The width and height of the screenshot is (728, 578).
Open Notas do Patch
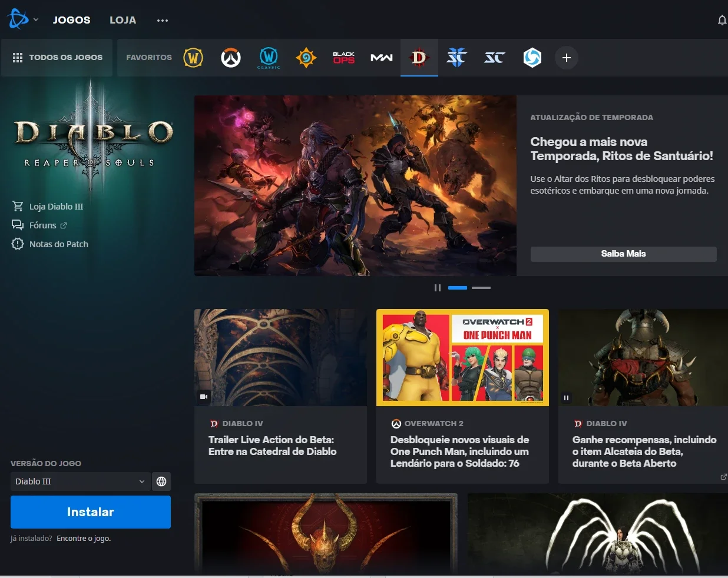[x=59, y=244]
